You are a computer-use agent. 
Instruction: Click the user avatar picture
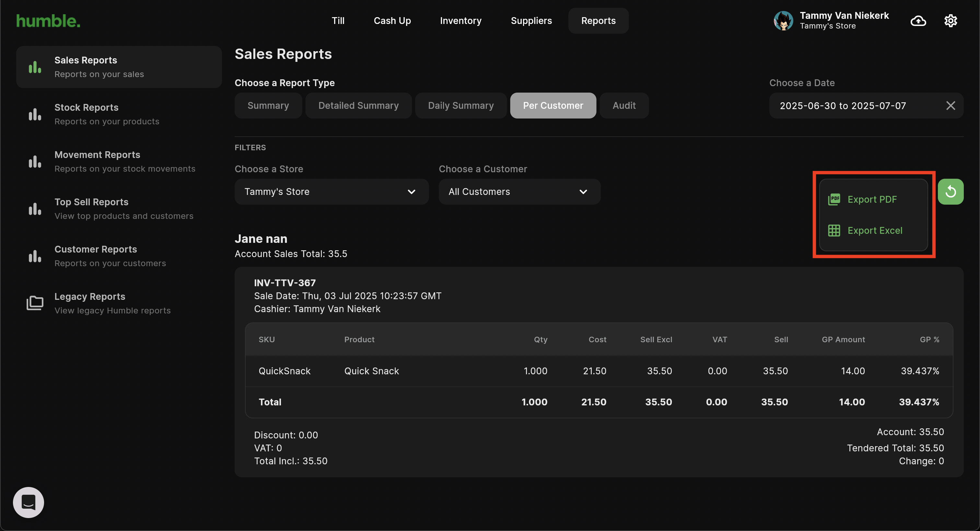[783, 20]
